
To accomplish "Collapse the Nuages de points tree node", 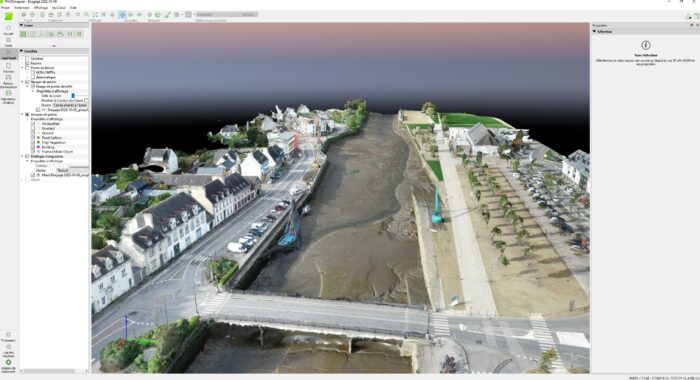I will click(22, 82).
